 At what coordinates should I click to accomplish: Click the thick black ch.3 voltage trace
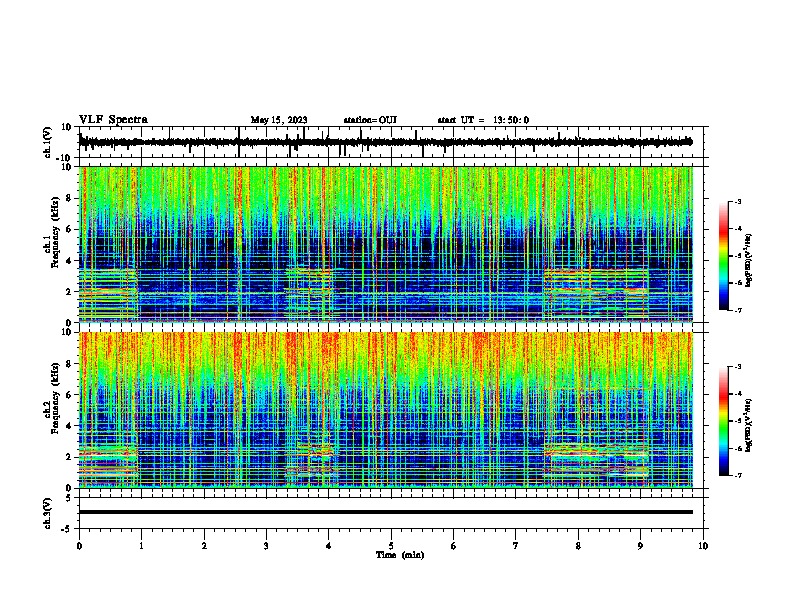point(386,512)
